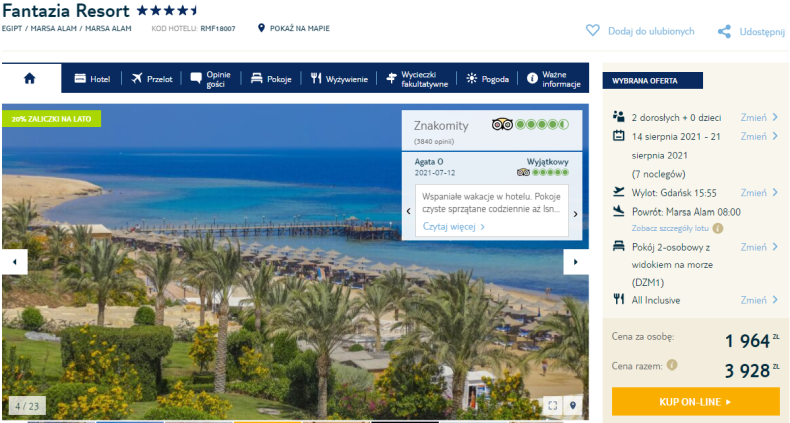Viewport: 790px width, 423px height.
Task: Click info icon next to Cena razem
Action: 672,365
